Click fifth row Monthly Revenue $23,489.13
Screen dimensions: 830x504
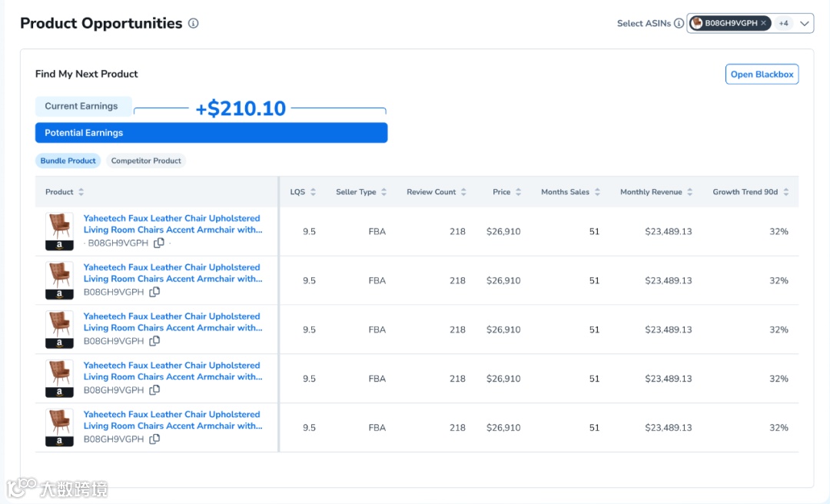(668, 428)
